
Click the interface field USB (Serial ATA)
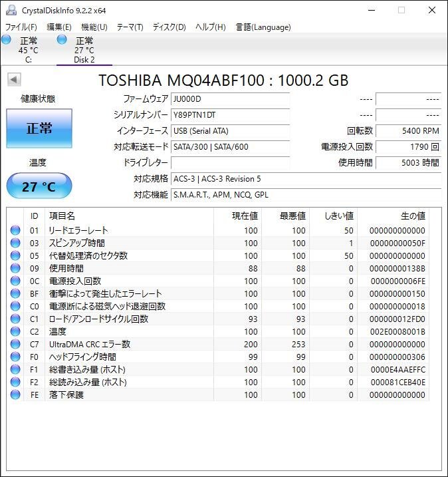pyautogui.click(x=230, y=131)
